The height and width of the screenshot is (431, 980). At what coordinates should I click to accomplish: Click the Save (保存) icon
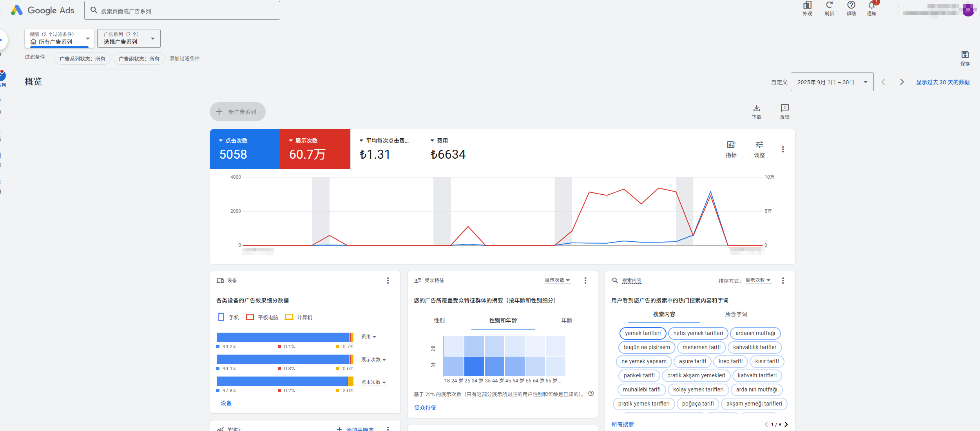(x=965, y=55)
